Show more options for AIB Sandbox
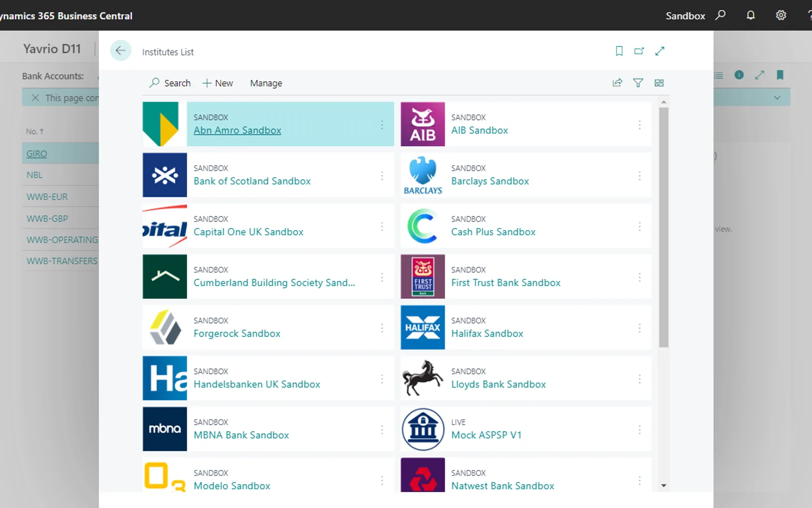The height and width of the screenshot is (508, 812). click(639, 124)
